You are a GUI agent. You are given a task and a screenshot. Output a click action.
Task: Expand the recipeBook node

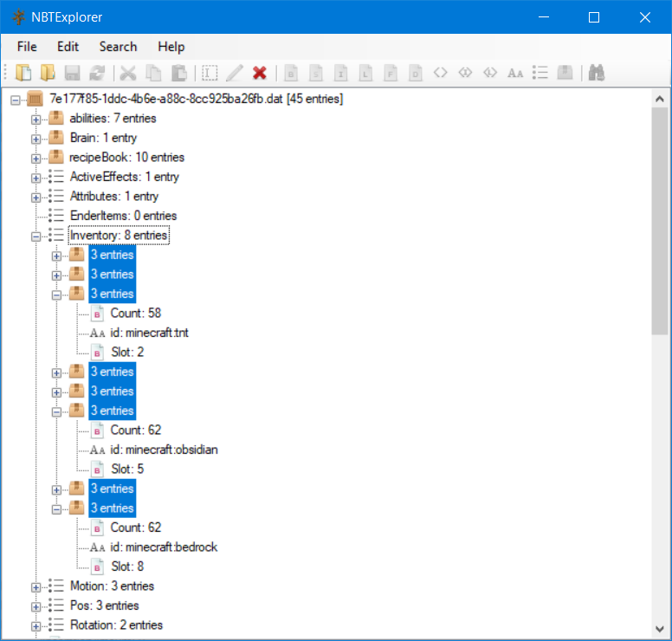(x=36, y=158)
